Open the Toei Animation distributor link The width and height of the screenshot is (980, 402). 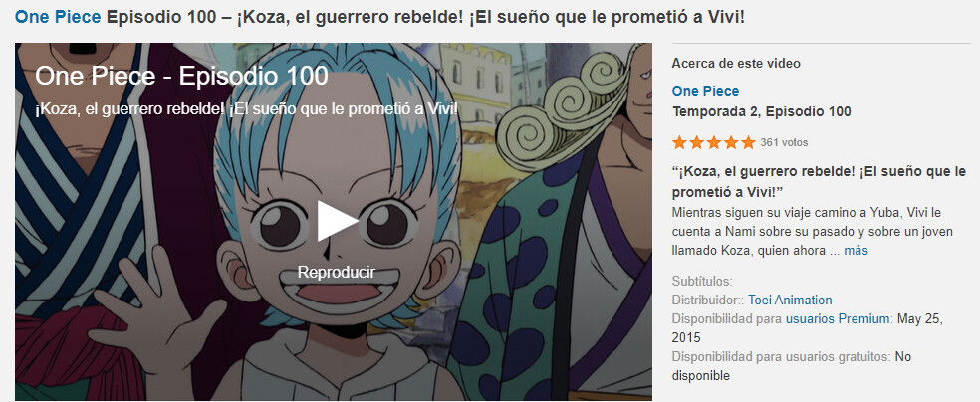tap(790, 301)
